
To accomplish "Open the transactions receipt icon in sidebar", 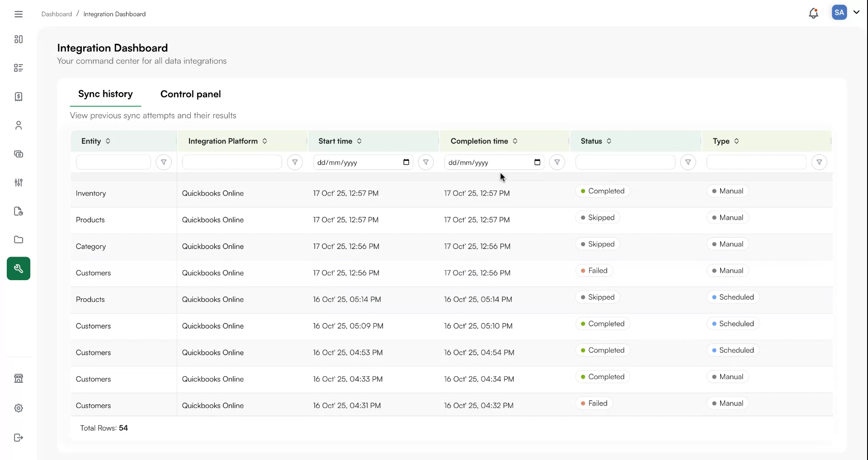I will point(19,97).
